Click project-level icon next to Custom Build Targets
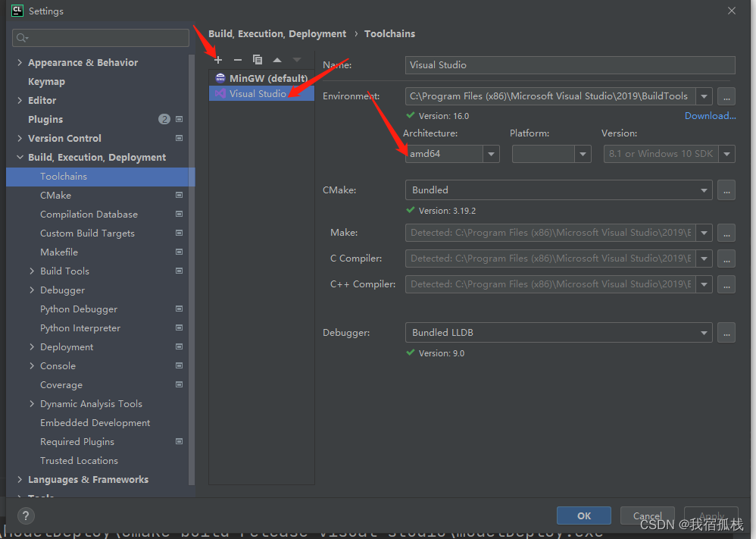Image resolution: width=756 pixels, height=539 pixels. pos(179,233)
